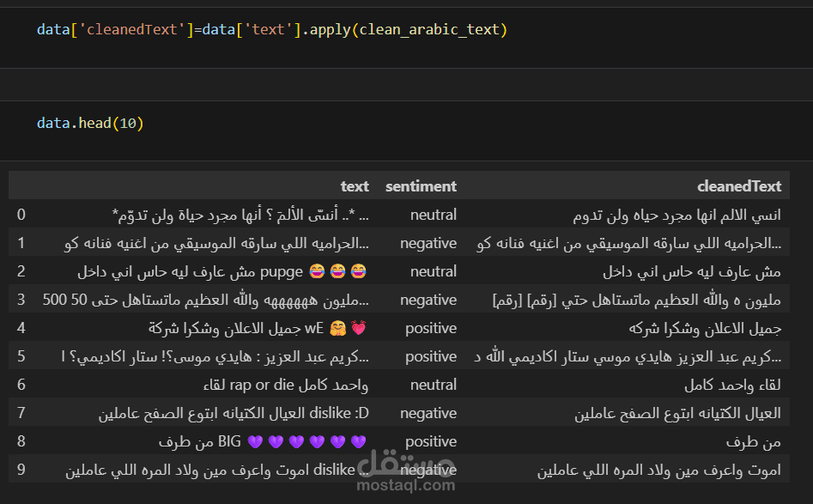Select row index 5 label
This screenshot has width=813, height=504.
(21, 356)
